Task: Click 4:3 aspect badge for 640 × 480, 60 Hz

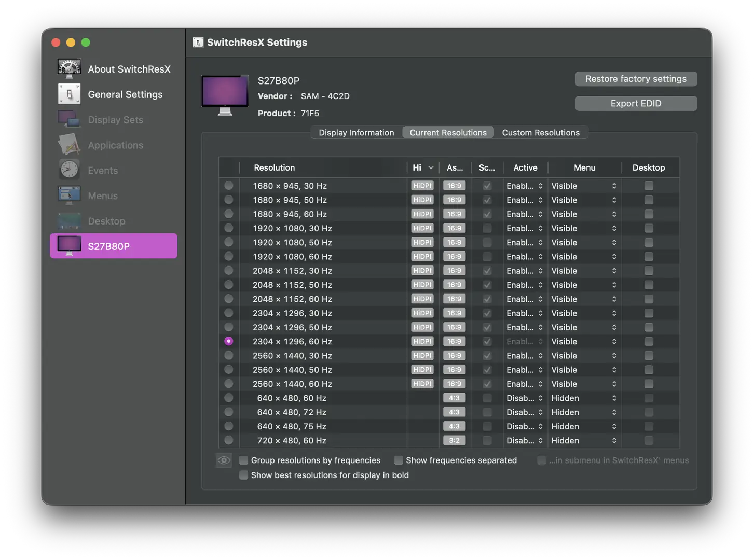Action: click(x=454, y=398)
